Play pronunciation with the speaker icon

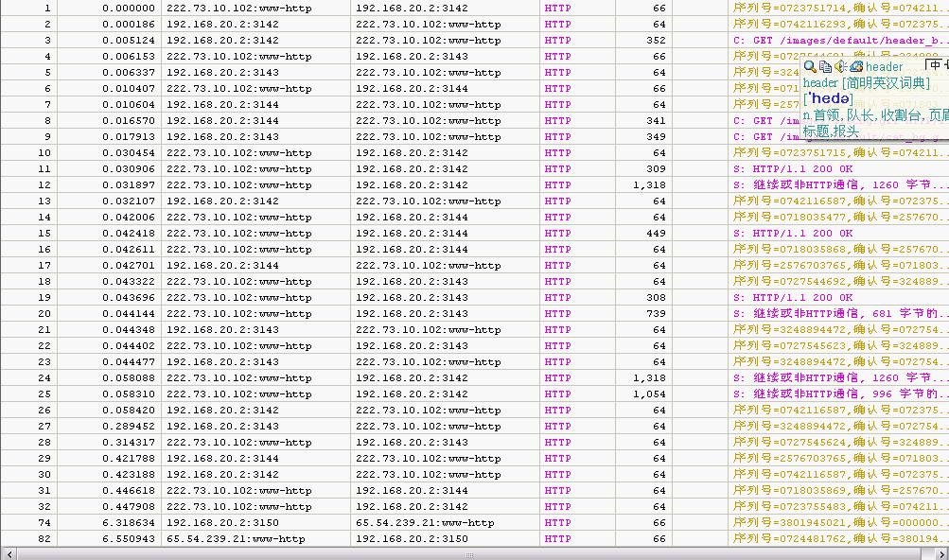[840, 66]
